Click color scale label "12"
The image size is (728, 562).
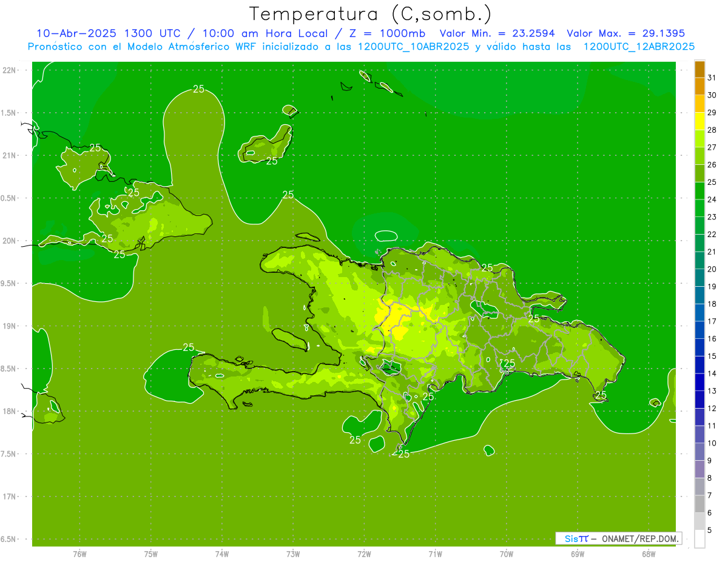[x=712, y=408]
